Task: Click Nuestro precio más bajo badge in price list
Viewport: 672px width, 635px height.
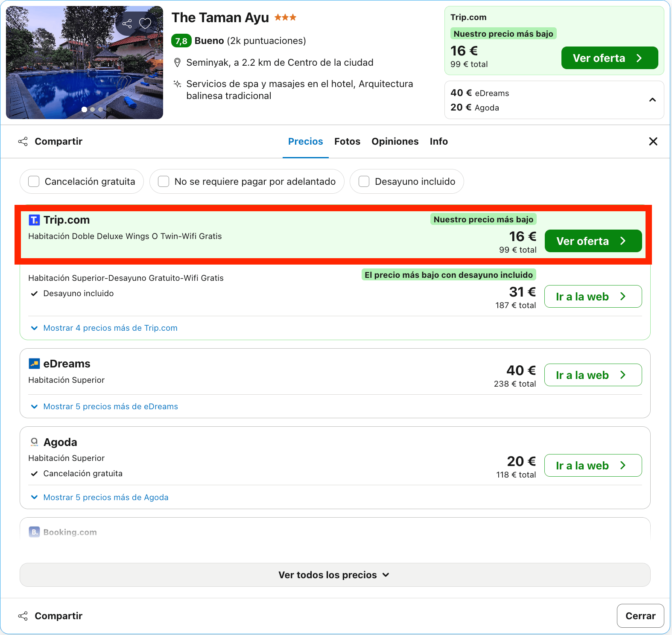Action: tap(483, 219)
